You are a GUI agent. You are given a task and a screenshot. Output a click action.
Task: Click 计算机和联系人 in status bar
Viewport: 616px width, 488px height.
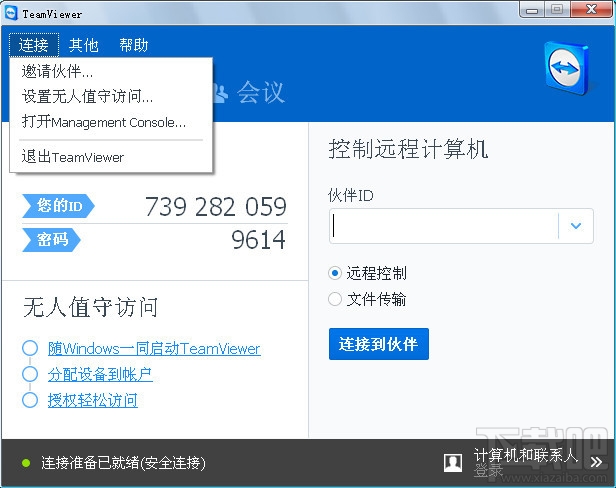[526, 455]
